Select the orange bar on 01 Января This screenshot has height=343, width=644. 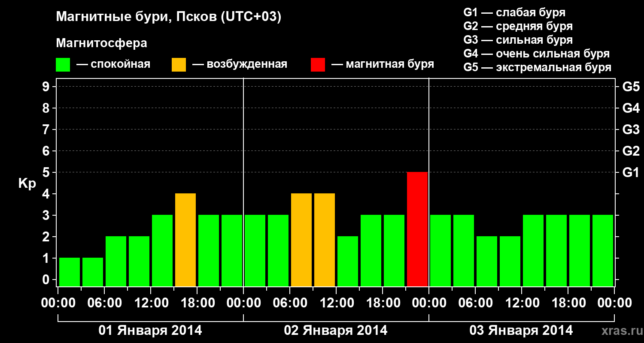click(185, 240)
